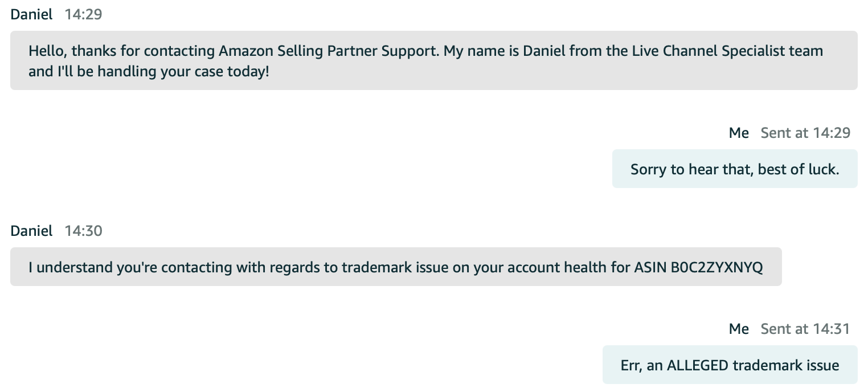The width and height of the screenshot is (868, 392).
Task: Click Daniel's "I understand you're contacting" bubble
Action: pyautogui.click(x=395, y=267)
